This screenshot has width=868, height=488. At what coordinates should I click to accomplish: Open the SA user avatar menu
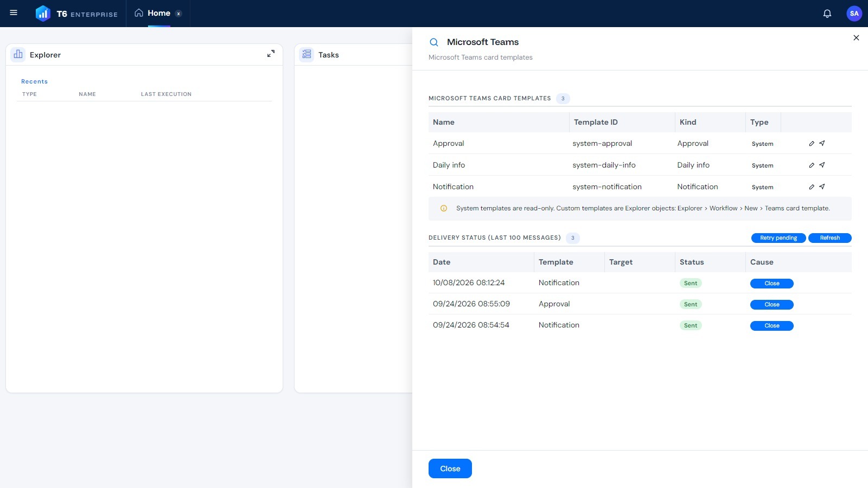click(x=854, y=14)
